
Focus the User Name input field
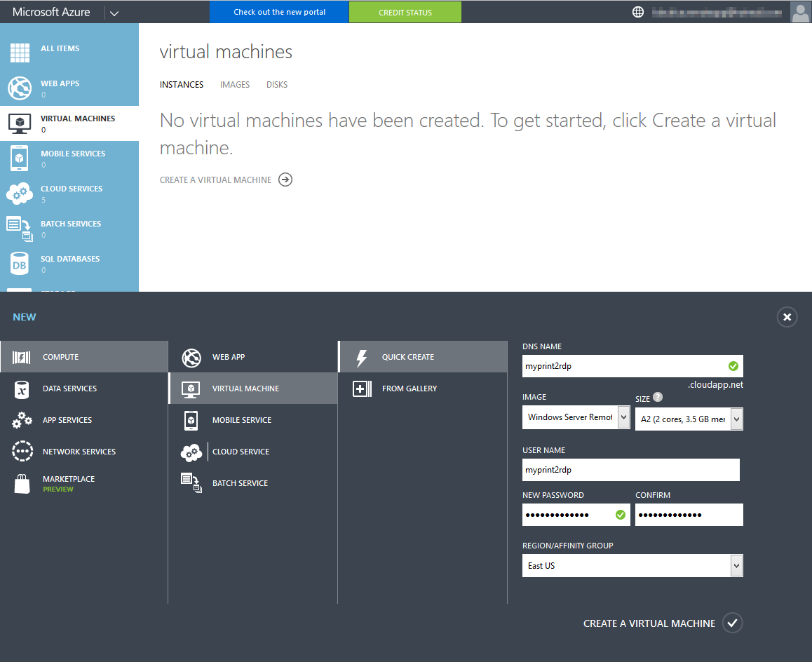point(631,470)
